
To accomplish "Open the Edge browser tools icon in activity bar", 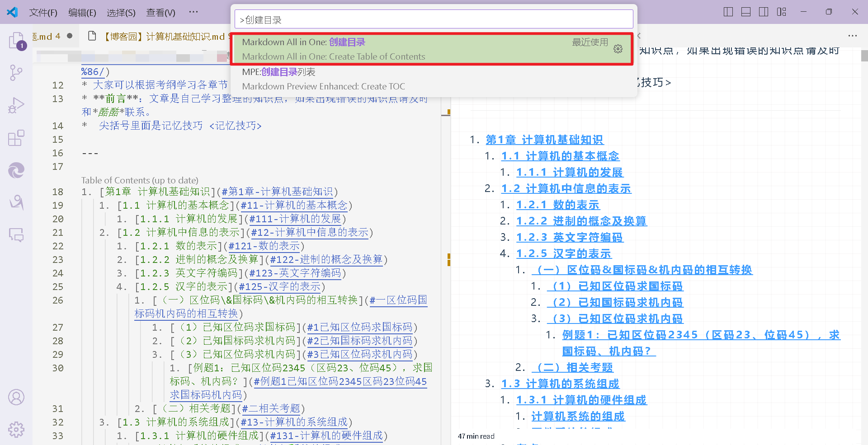I will pos(16,170).
